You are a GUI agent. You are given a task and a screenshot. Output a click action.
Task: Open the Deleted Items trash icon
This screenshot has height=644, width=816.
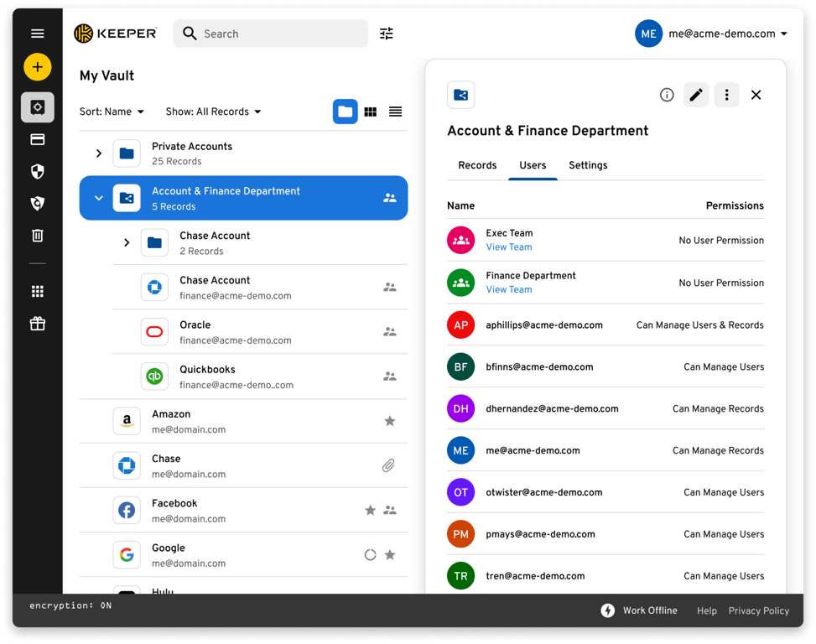(x=38, y=236)
